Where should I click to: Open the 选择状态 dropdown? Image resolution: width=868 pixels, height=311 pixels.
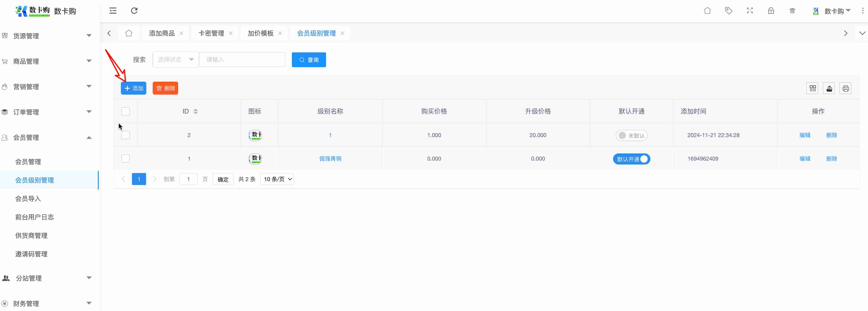pos(175,60)
